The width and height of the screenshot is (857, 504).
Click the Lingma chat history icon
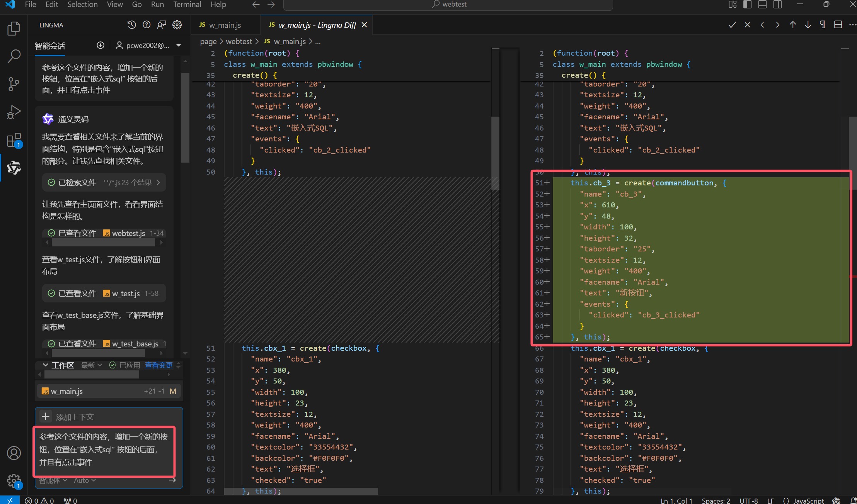coord(131,25)
